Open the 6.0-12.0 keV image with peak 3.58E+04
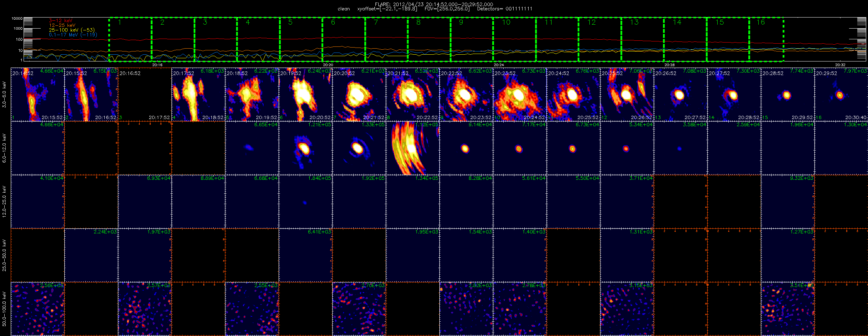The image size is (868, 336). coord(680,148)
